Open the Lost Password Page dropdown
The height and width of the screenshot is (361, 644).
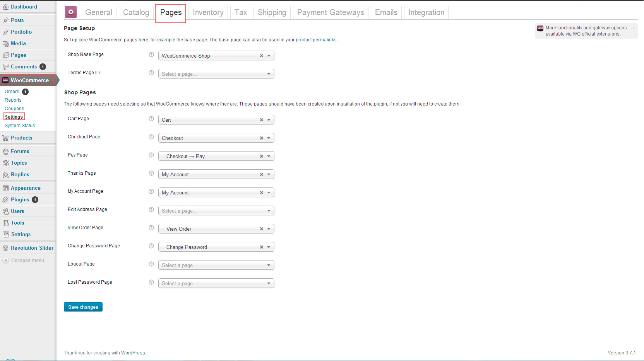[x=216, y=283]
